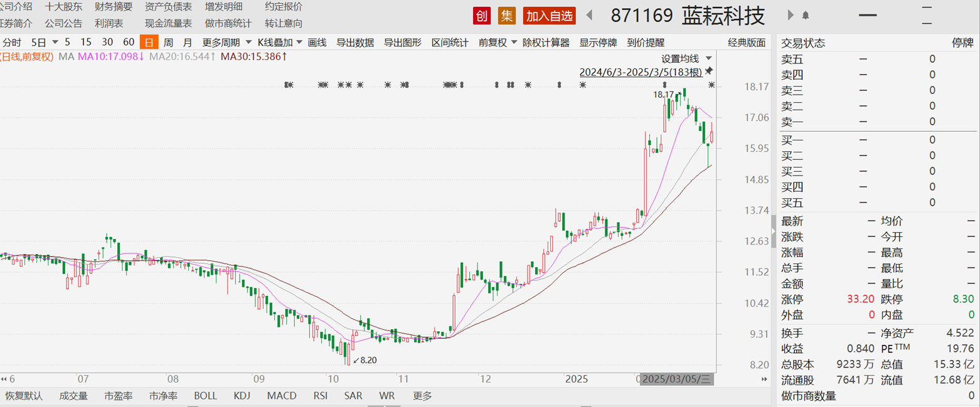Open 约定报价 page
This screenshot has width=980, height=407.
284,6
